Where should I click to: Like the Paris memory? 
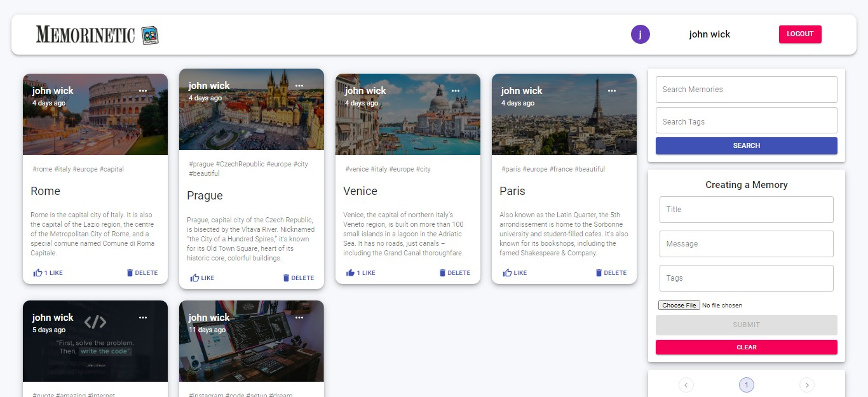(515, 273)
